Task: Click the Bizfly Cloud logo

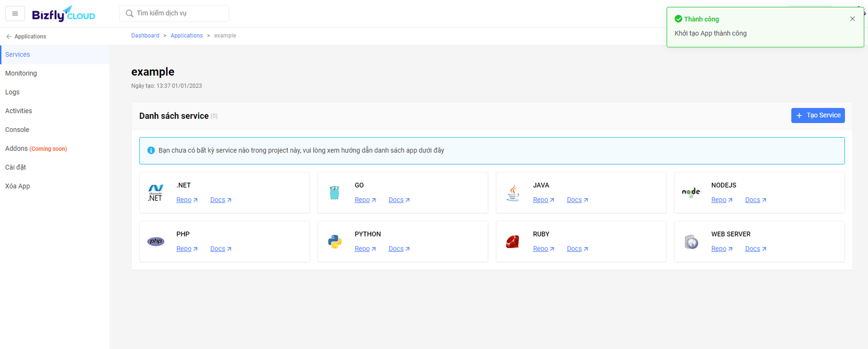Action: [x=64, y=14]
